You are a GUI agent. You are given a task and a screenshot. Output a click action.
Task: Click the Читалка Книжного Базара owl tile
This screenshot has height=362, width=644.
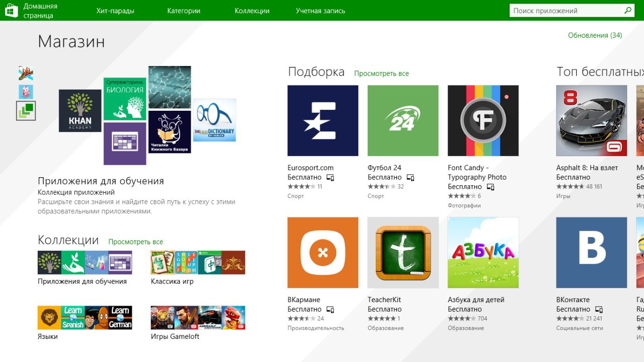click(170, 132)
